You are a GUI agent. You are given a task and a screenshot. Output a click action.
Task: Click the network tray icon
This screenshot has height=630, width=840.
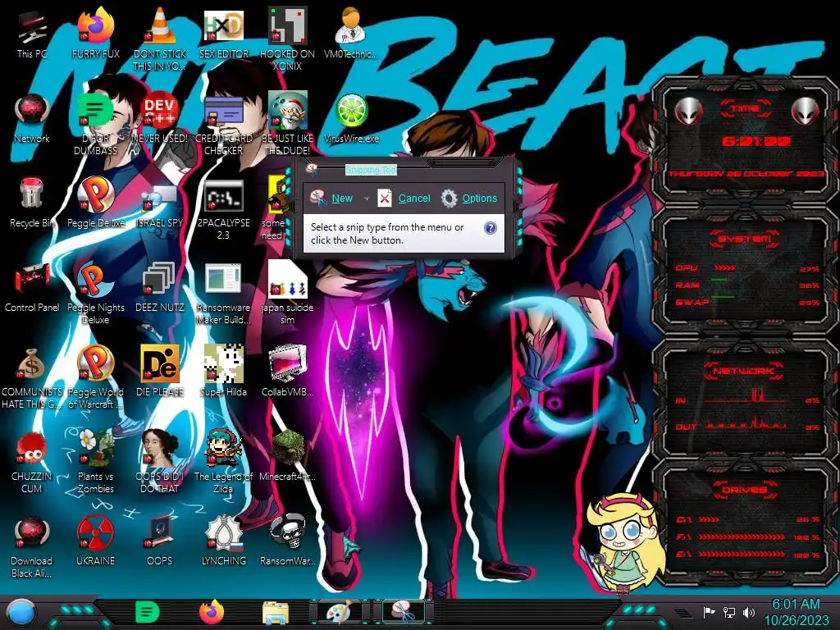coord(729,612)
